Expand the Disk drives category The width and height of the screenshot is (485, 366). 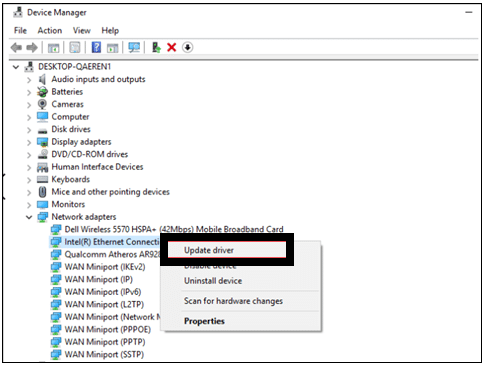point(29,130)
